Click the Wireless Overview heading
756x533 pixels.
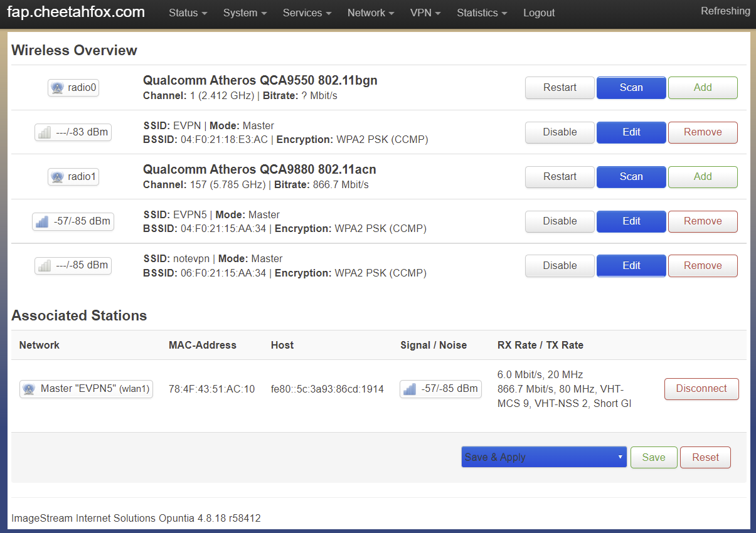(74, 50)
